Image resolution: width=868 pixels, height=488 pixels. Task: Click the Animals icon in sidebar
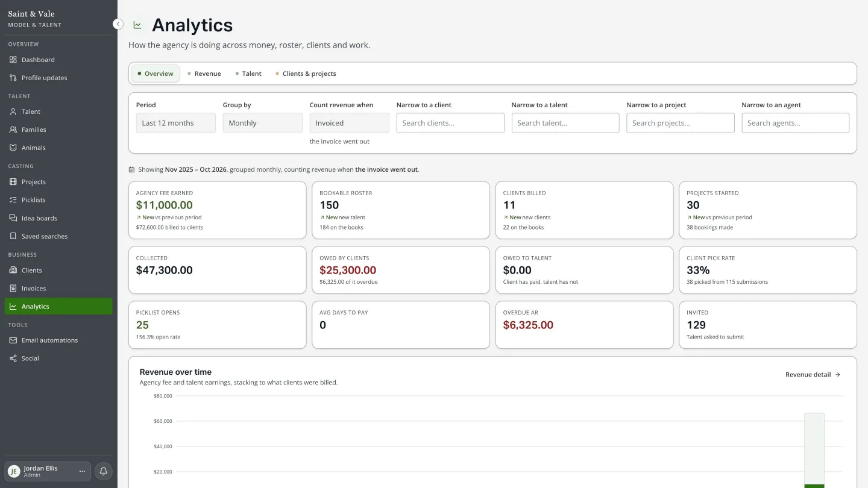[13, 148]
